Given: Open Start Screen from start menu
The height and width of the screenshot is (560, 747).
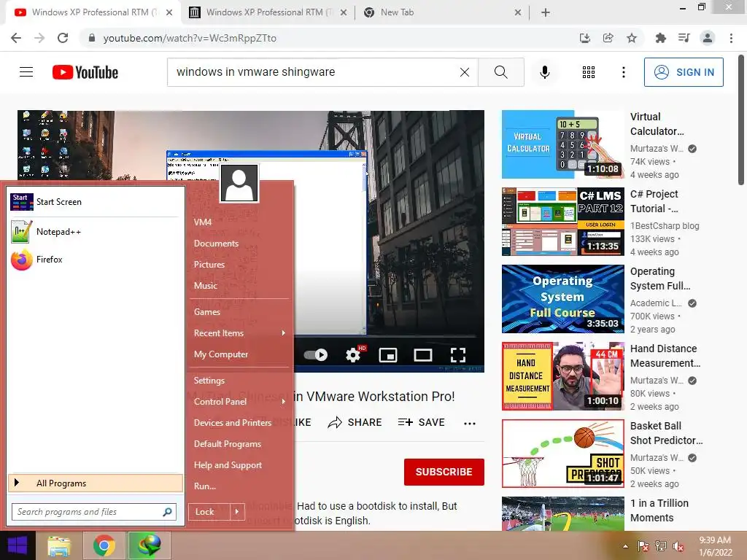Looking at the screenshot, I should pyautogui.click(x=96, y=202).
